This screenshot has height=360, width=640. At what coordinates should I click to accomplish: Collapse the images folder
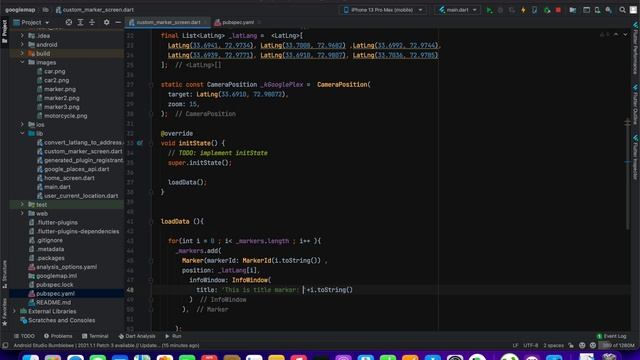(x=22, y=62)
